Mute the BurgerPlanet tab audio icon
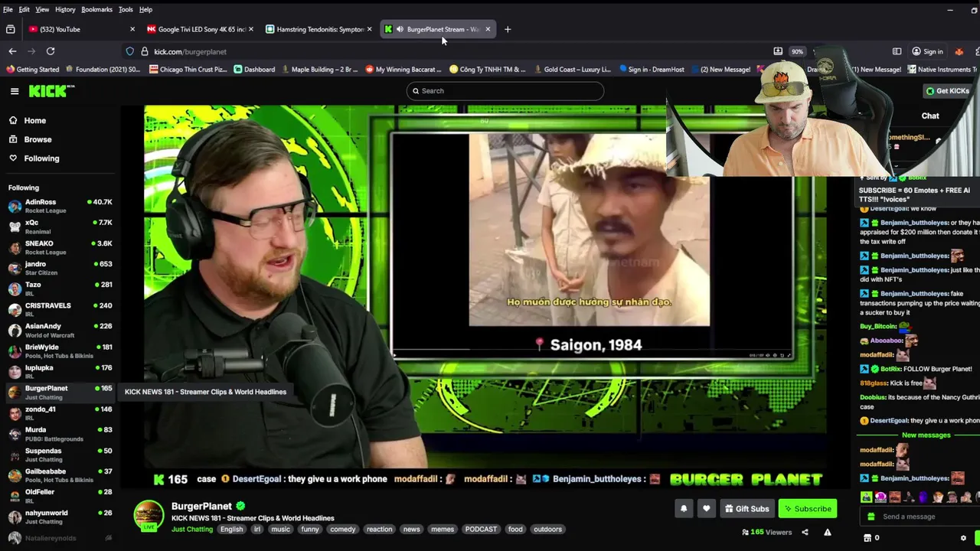The height and width of the screenshot is (551, 980). tap(400, 29)
